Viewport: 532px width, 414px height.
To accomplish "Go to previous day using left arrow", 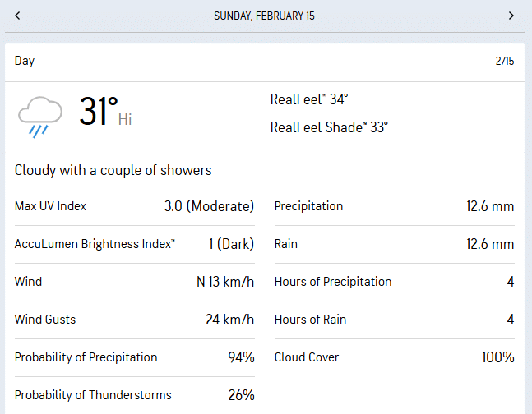I will (18, 16).
